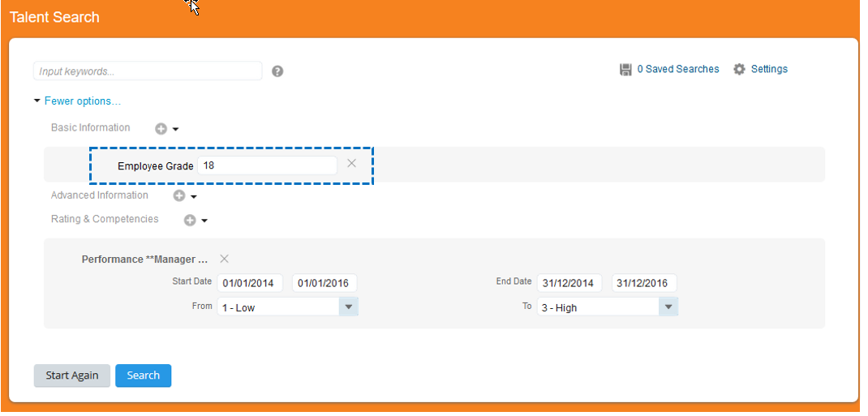Click the Fewer options link
The image size is (868, 416).
(83, 101)
